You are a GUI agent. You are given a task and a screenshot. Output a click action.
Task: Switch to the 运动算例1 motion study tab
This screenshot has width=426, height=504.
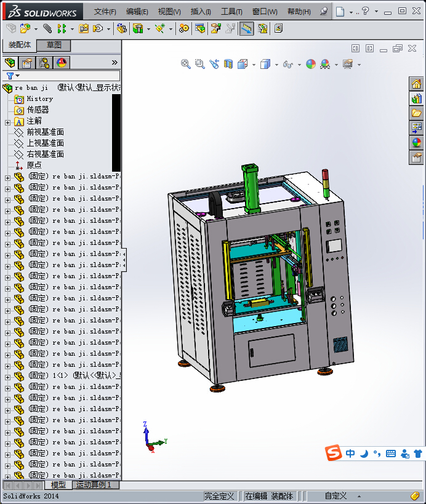coord(96,485)
